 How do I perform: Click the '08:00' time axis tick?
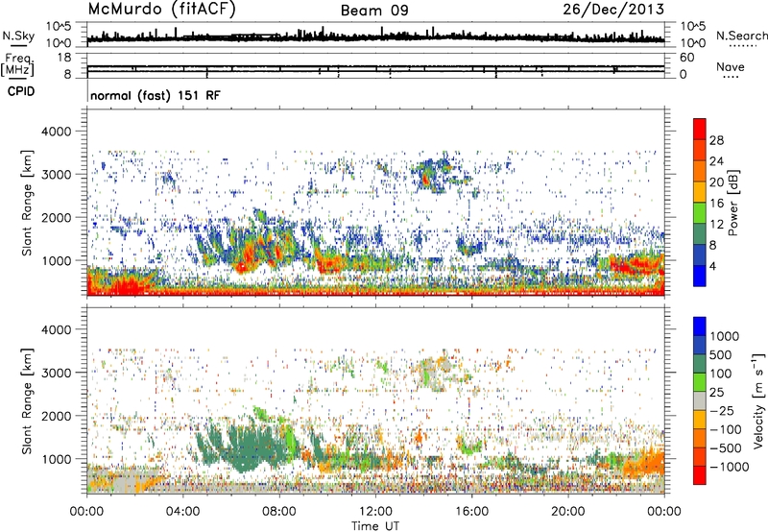click(279, 512)
